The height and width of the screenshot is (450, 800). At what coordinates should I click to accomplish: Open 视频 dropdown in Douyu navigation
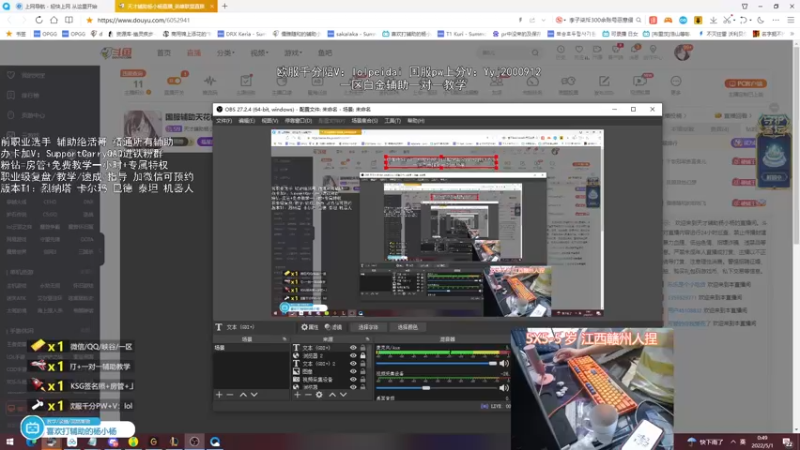tap(259, 53)
